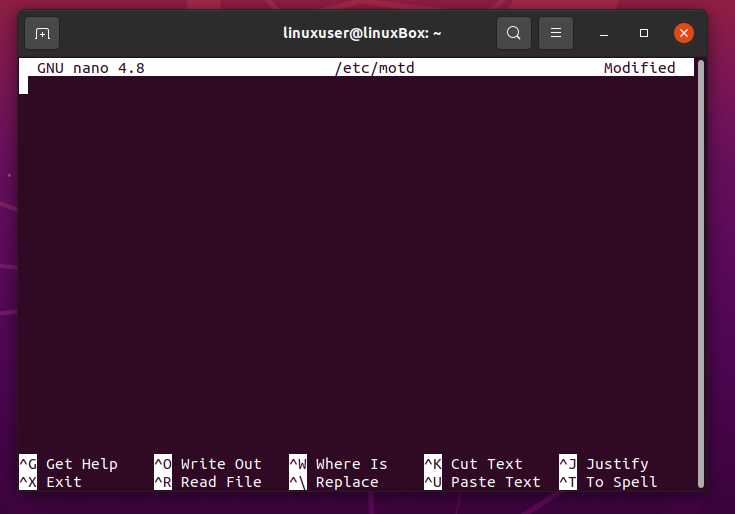Click the Replace shortcut label

(x=346, y=482)
